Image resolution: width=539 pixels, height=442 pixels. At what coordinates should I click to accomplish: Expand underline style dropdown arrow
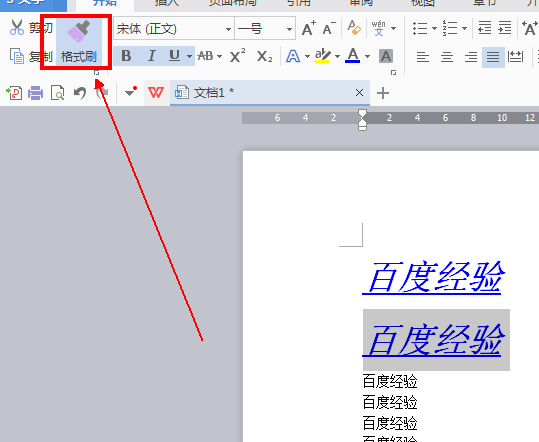189,56
